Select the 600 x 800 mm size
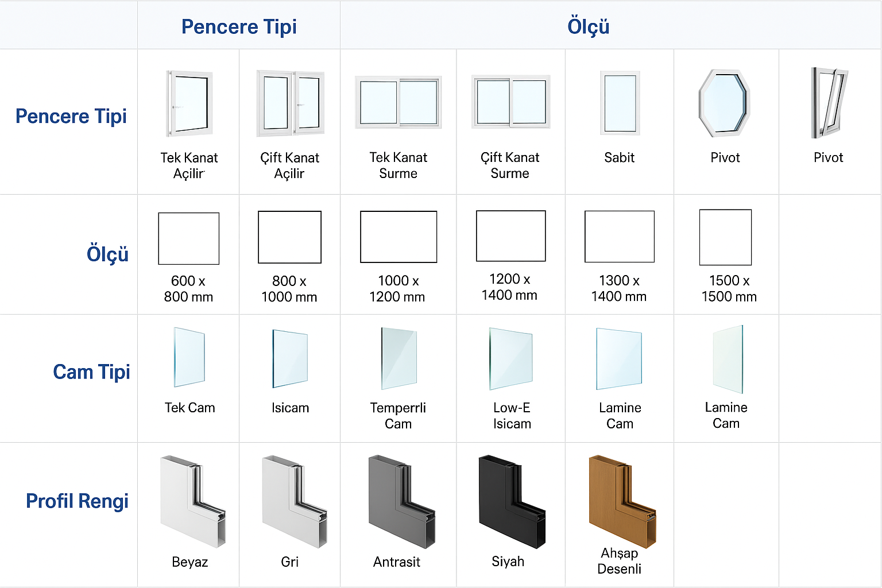Screen dimensions: 882x588 point(189,238)
